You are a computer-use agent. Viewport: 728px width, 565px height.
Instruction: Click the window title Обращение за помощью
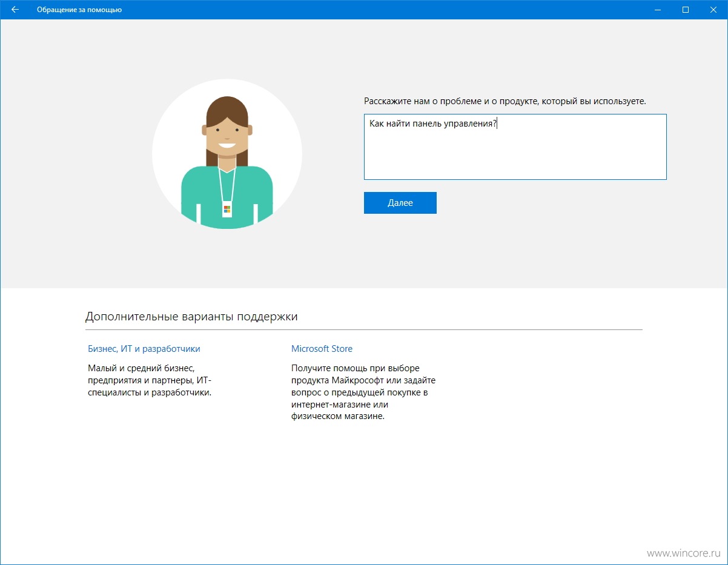79,10
